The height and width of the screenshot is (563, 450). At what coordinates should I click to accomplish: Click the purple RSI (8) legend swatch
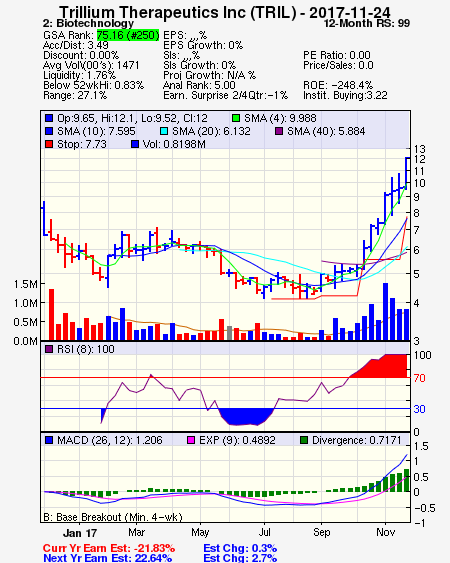click(x=49, y=349)
